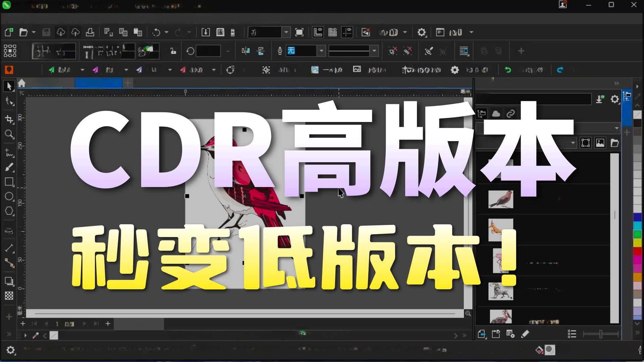Switch to the Cloud assets tab
644x362 pixels.
pyautogui.click(x=496, y=113)
